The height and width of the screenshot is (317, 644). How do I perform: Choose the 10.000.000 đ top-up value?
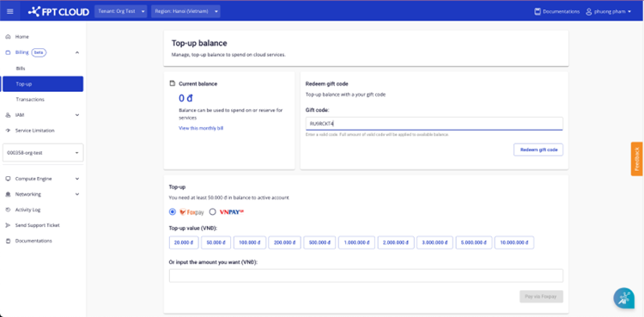[514, 242]
